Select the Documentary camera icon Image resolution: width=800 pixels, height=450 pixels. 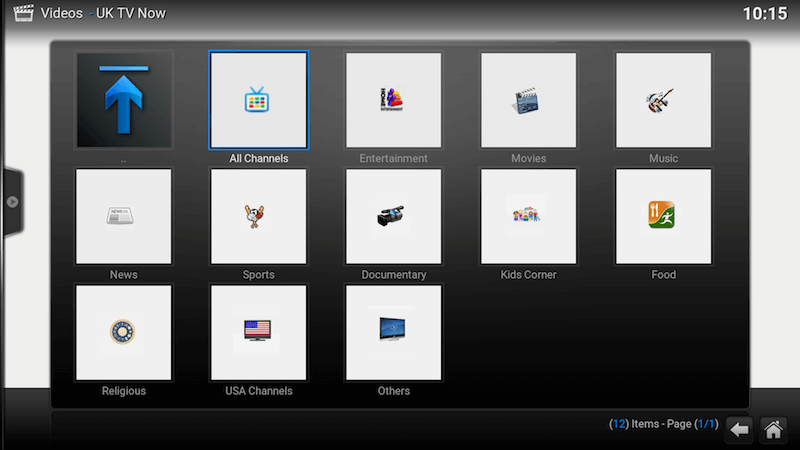point(393,216)
